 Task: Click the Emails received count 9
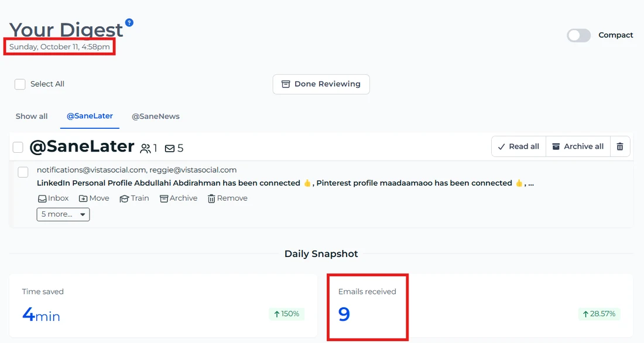coord(344,314)
